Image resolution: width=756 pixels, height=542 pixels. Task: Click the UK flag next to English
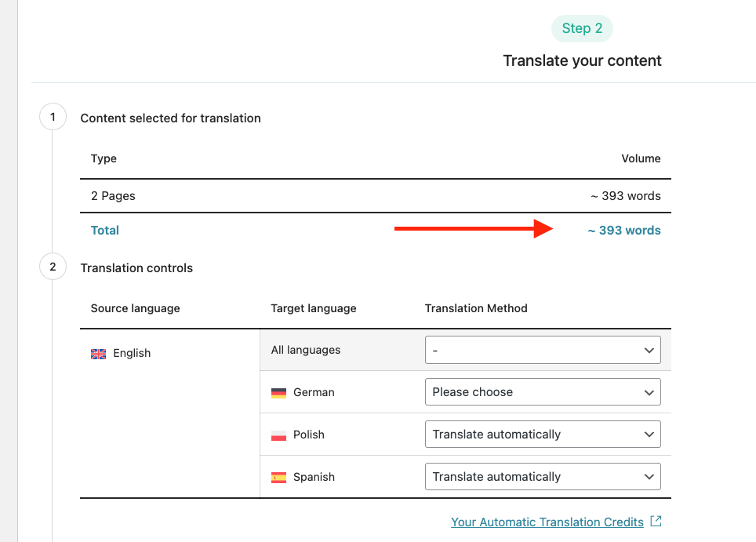[98, 354]
